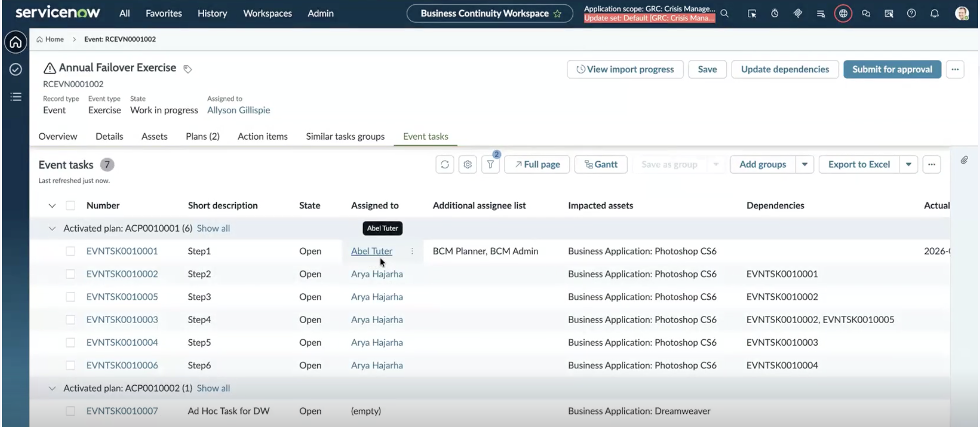The width and height of the screenshot is (980, 427).
Task: Open cell options dots beside Abel Tuter
Action: [x=412, y=251]
